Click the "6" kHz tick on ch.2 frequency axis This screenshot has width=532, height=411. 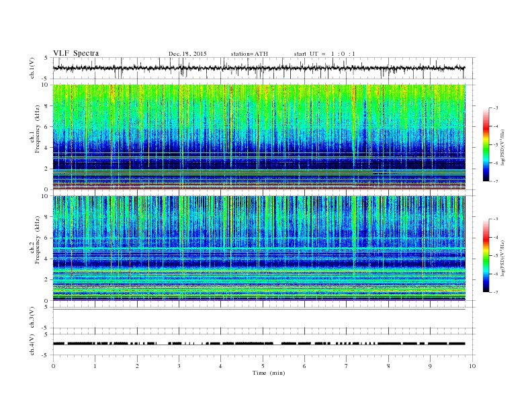[x=47, y=238]
